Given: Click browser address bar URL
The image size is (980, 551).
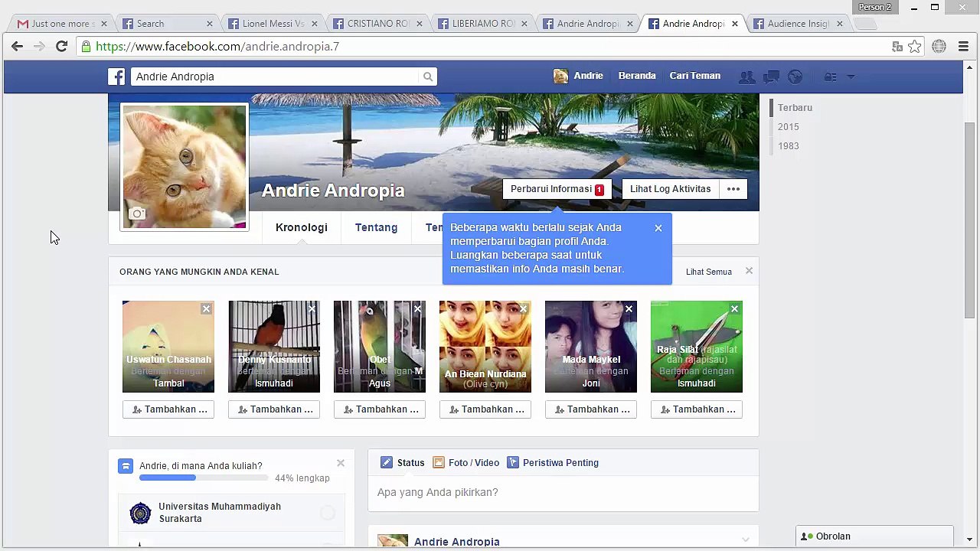Looking at the screenshot, I should pyautogui.click(x=482, y=47).
